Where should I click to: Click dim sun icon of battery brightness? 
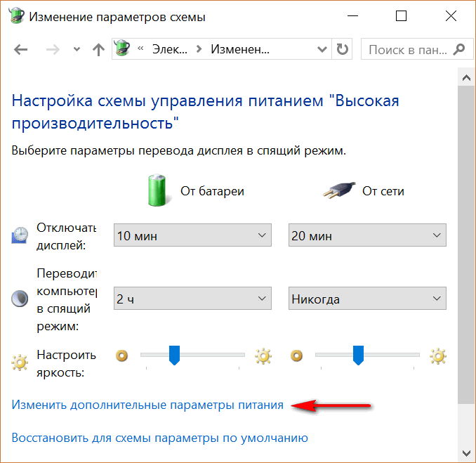[121, 356]
